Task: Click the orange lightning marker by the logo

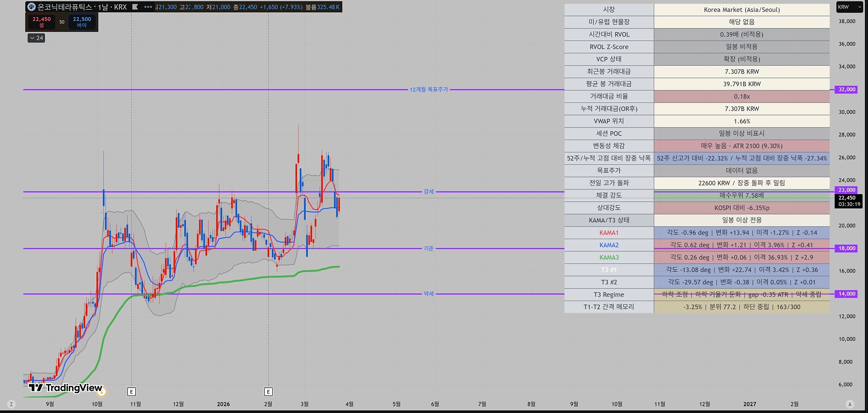Action: [101, 391]
